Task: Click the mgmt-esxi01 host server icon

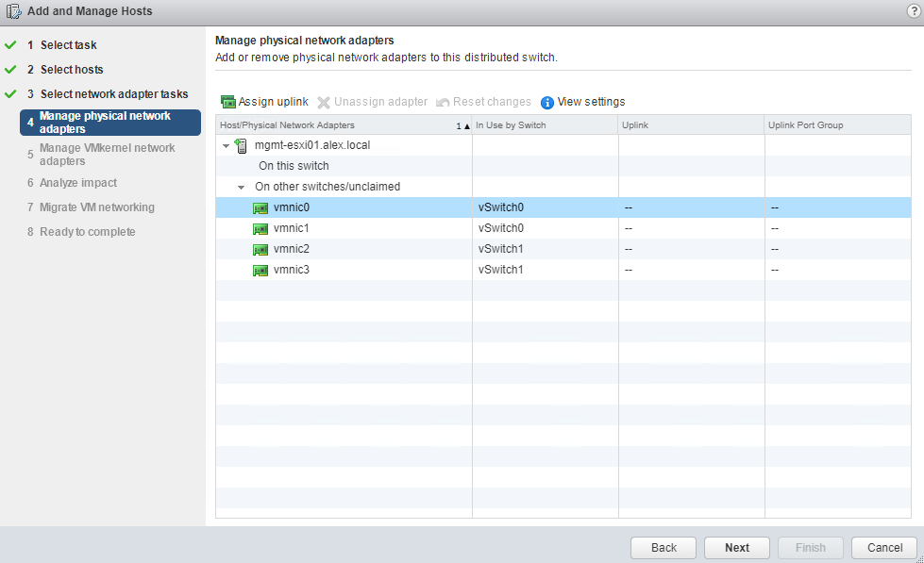Action: (x=241, y=145)
